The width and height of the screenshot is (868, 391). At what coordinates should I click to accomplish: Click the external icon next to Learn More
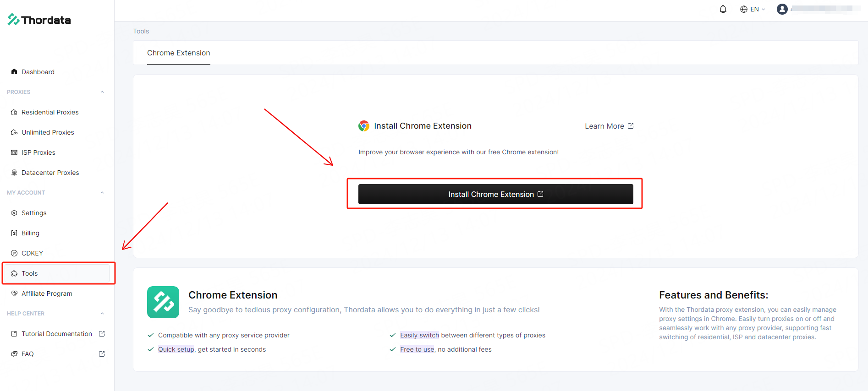coord(631,126)
